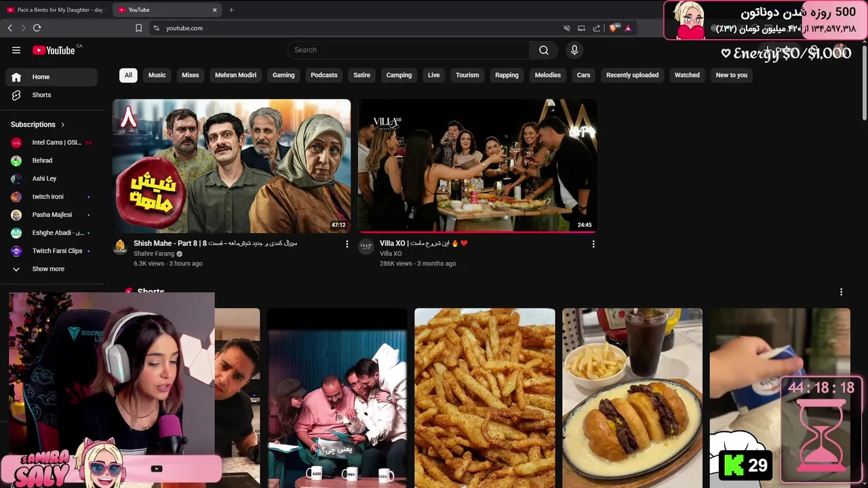Start voice search with the microphone
The width and height of the screenshot is (868, 488).
[x=574, y=50]
